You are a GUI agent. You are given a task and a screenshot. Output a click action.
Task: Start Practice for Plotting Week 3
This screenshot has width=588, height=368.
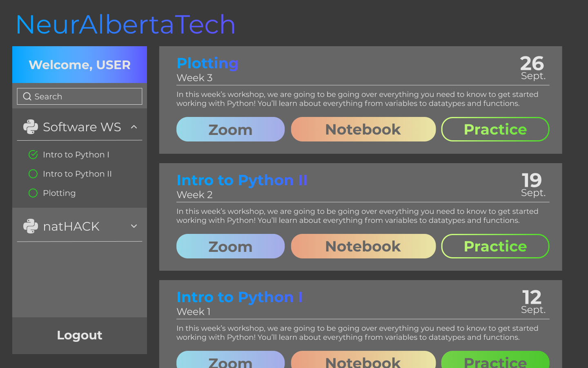pos(495,129)
